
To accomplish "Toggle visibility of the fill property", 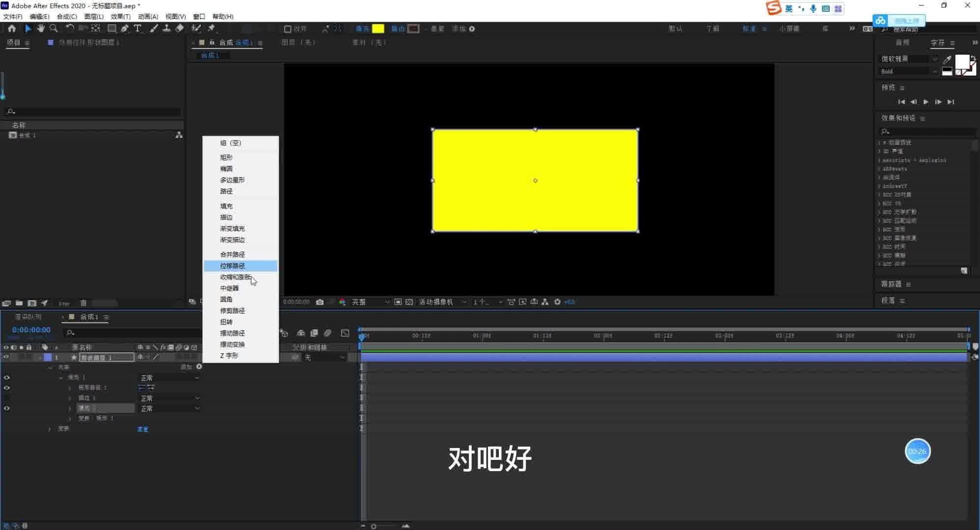I will [6, 408].
